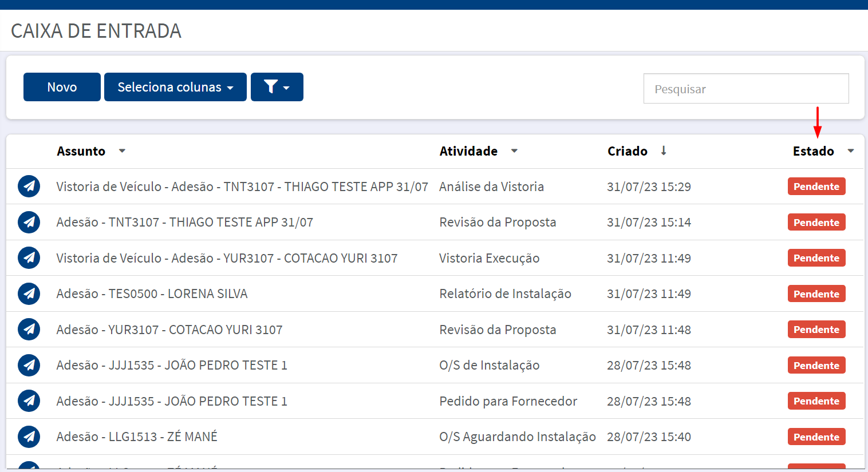Click the paper plane icon beside LLG1513 - ZÉ MANÉ
Image resolution: width=868 pixels, height=472 pixels.
[29, 437]
